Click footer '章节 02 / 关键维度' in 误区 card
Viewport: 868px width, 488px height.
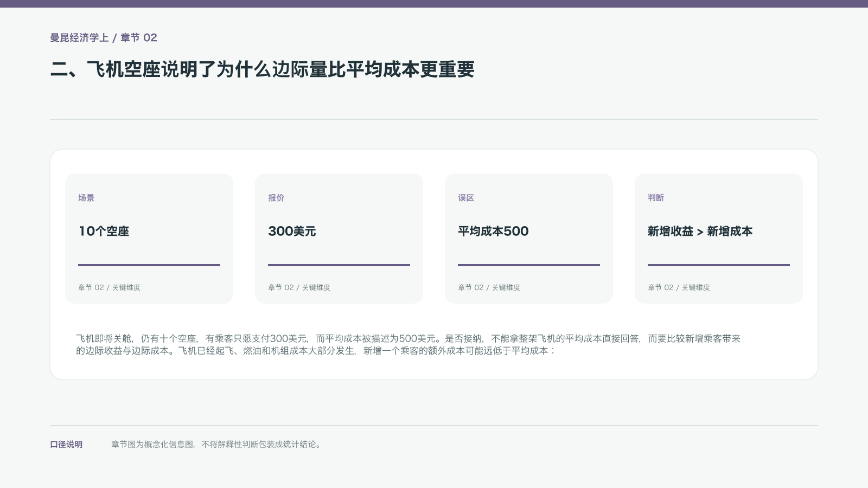[x=489, y=287]
